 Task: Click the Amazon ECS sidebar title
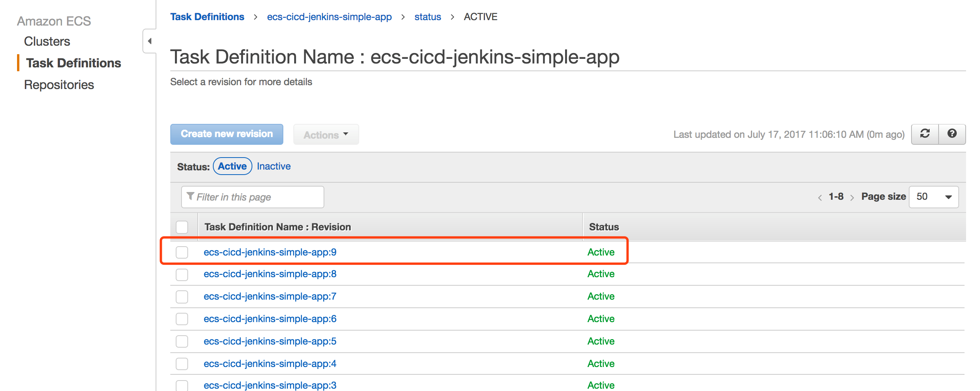pyautogui.click(x=54, y=21)
